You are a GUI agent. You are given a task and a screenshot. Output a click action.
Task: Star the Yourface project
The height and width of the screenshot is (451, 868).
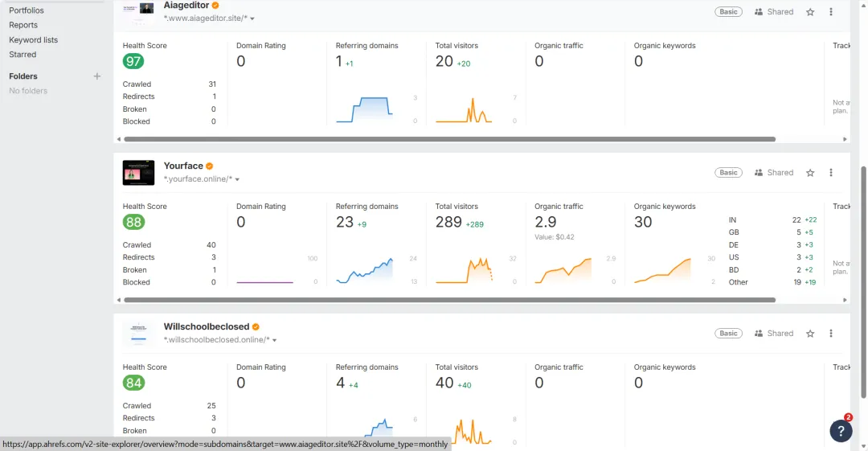click(810, 173)
